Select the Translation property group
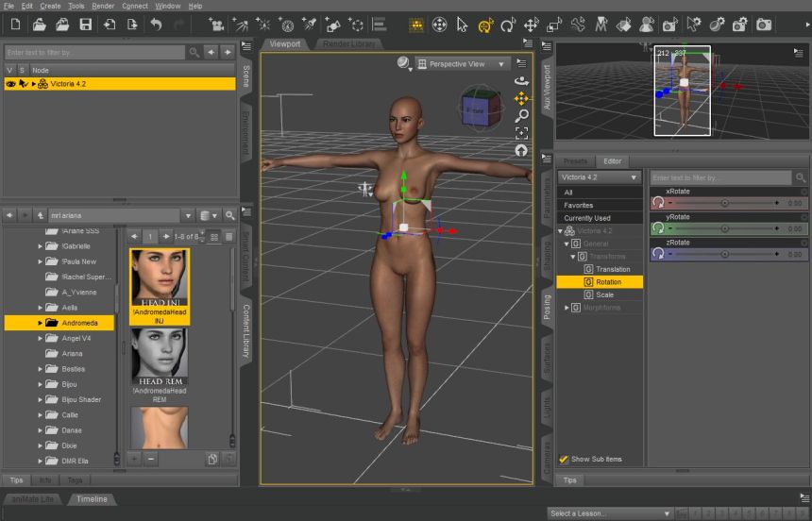Viewport: 812px width, 521px height. coord(613,269)
